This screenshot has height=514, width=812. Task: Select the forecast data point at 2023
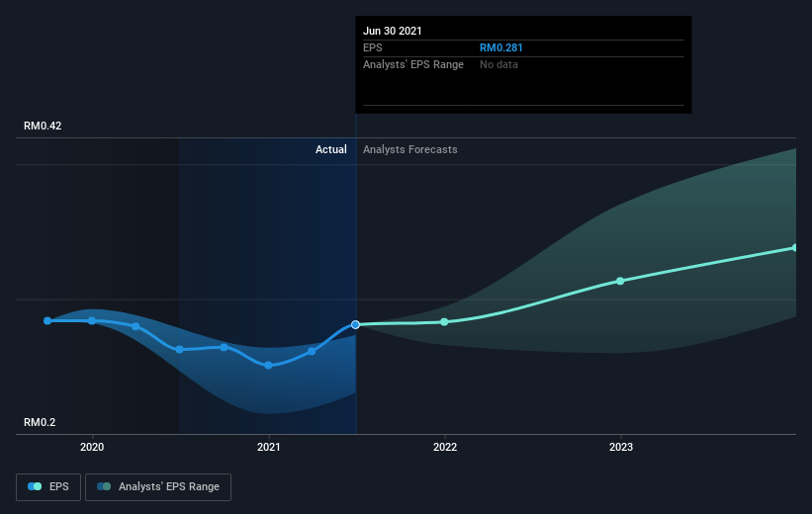(620, 281)
